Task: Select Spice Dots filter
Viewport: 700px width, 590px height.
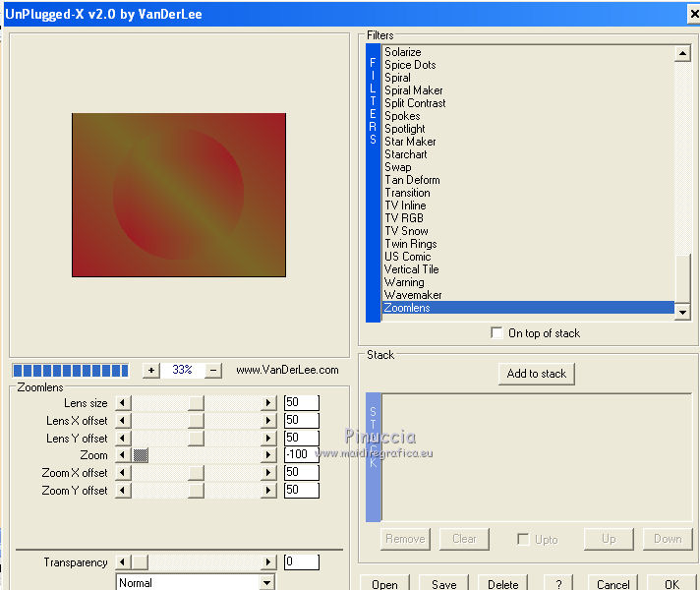Action: (529, 65)
